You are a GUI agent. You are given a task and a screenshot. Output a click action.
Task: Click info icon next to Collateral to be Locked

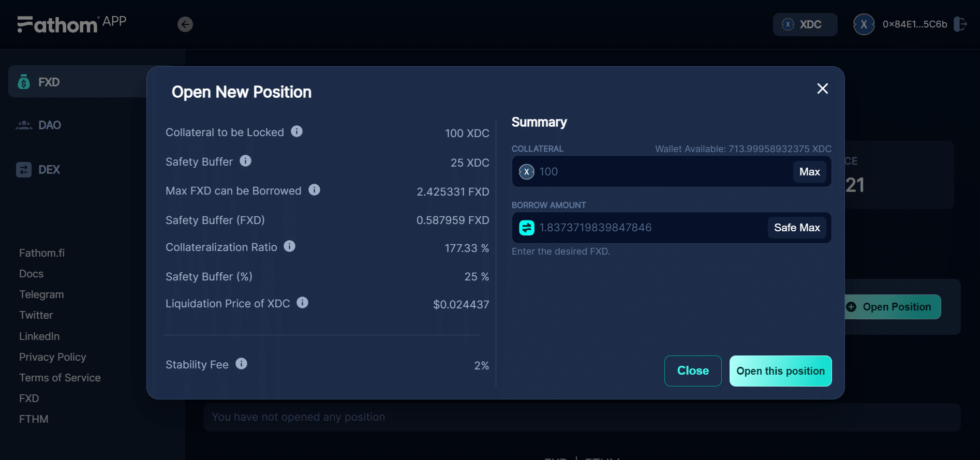[x=296, y=131]
